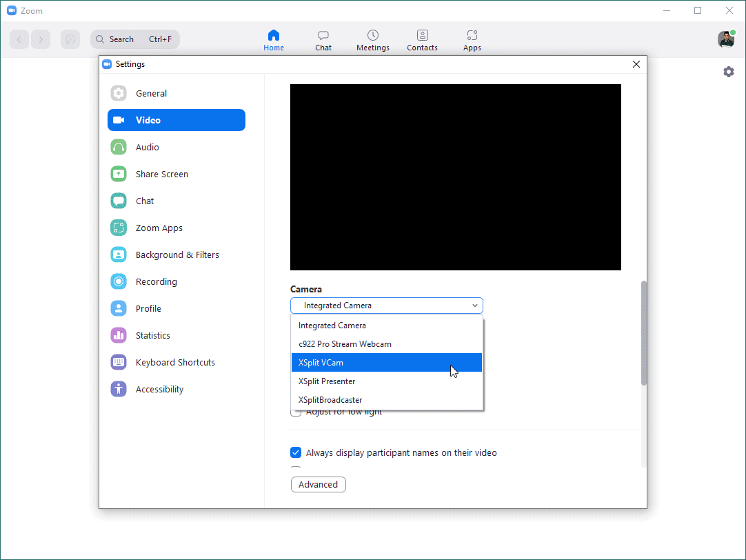Open user profile avatar menu
746x560 pixels.
coord(726,39)
